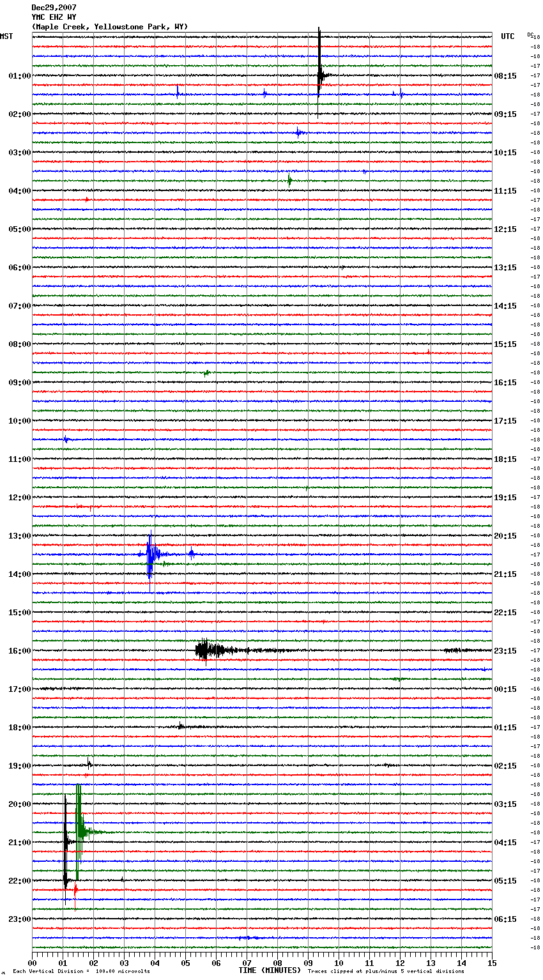Image resolution: width=543 pixels, height=980 pixels.
Task: Click the small black event on the 18:00 trace
Action: pyautogui.click(x=181, y=726)
